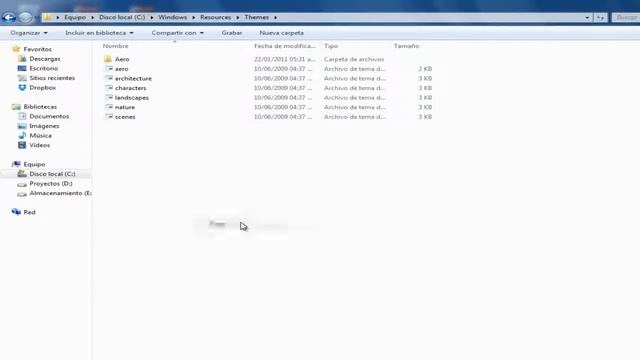
Task: Select the scenes file name
Action: pyautogui.click(x=125, y=117)
